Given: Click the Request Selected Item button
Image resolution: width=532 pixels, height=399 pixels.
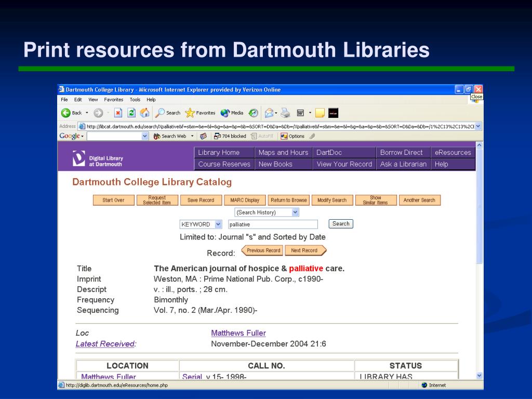Looking at the screenshot, I should (x=157, y=200).
